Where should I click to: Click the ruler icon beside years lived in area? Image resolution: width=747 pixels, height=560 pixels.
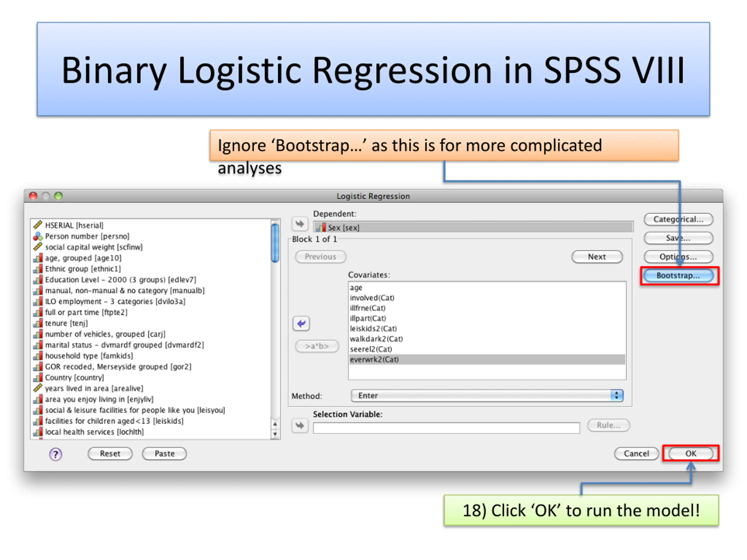(x=38, y=388)
